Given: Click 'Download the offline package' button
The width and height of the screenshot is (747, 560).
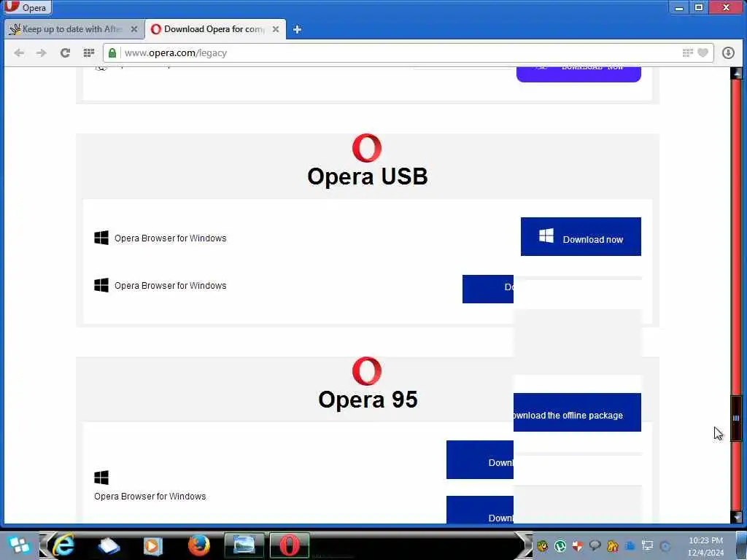Looking at the screenshot, I should pyautogui.click(x=578, y=413).
